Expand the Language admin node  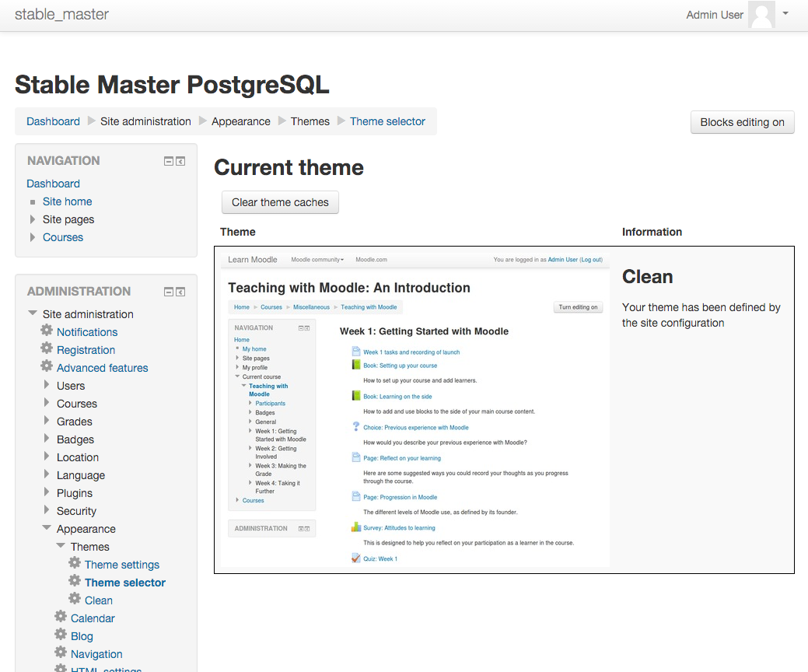[47, 474]
